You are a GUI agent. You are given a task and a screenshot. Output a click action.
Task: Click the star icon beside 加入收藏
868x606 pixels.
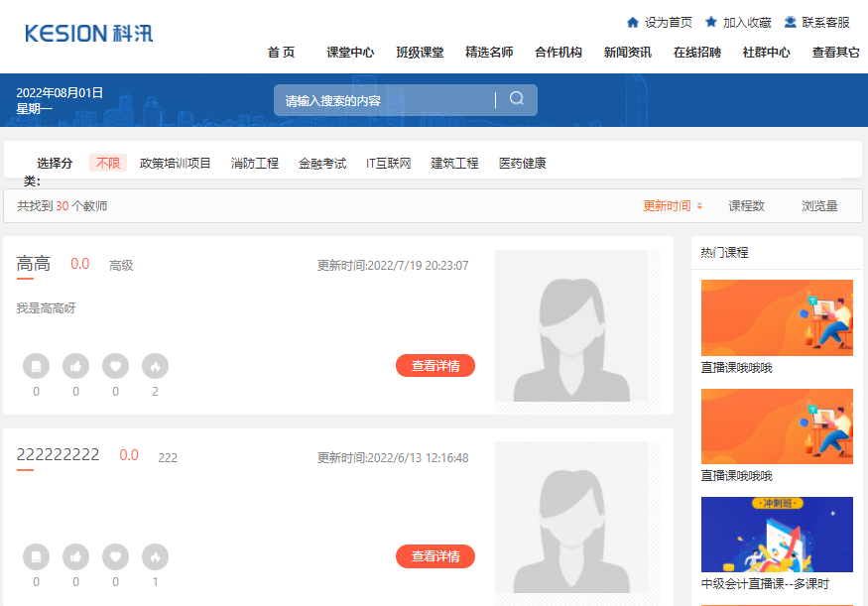(711, 22)
